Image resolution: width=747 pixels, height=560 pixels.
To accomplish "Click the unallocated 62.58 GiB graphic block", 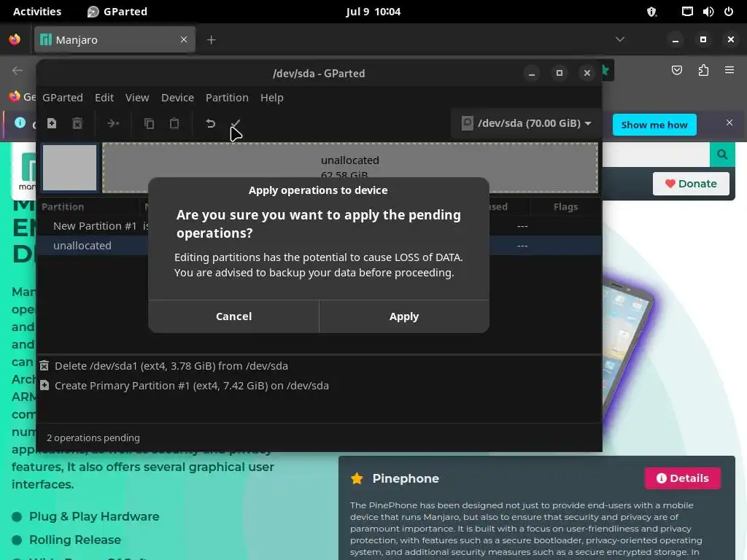I will [x=350, y=168].
